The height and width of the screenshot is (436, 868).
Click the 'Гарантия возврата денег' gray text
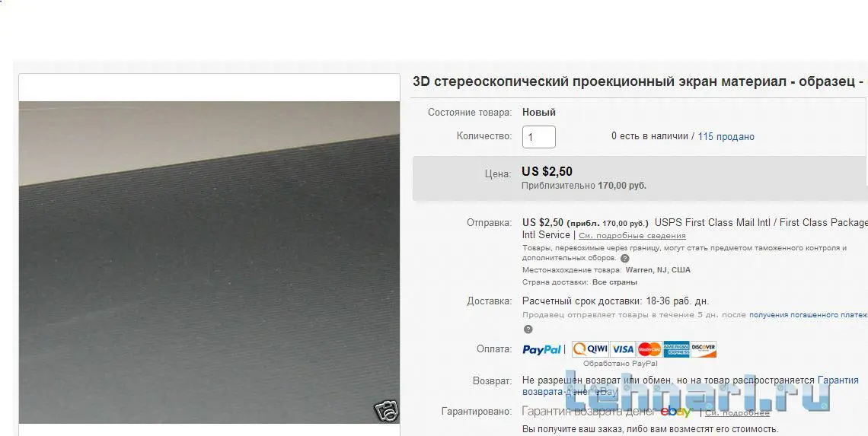coord(590,412)
